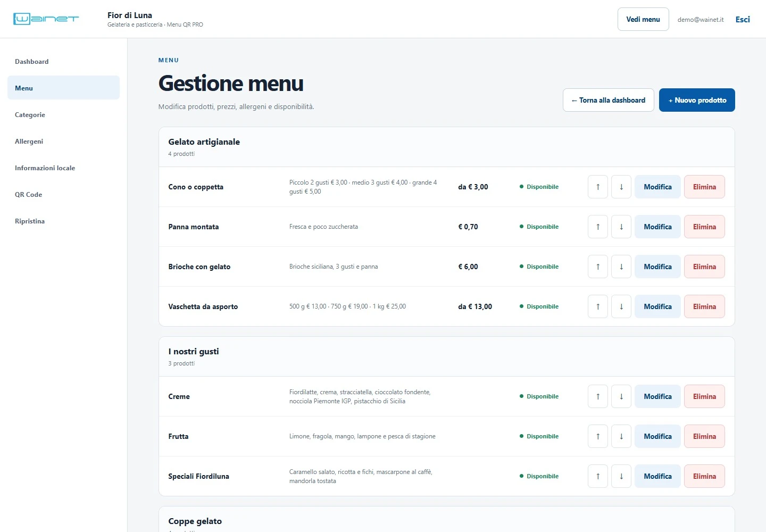Open Informazioni locale page
Image resolution: width=766 pixels, height=532 pixels.
[64, 168]
